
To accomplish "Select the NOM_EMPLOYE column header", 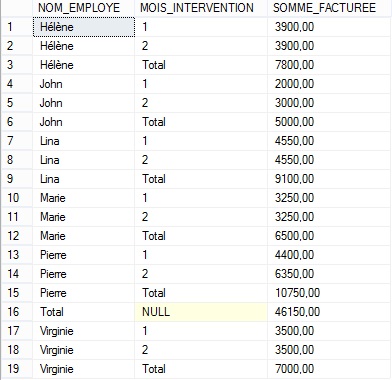I will pyautogui.click(x=83, y=8).
